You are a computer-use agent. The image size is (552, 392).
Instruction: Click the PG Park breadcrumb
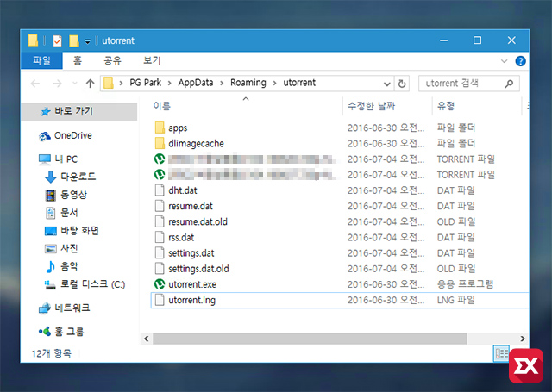[145, 83]
